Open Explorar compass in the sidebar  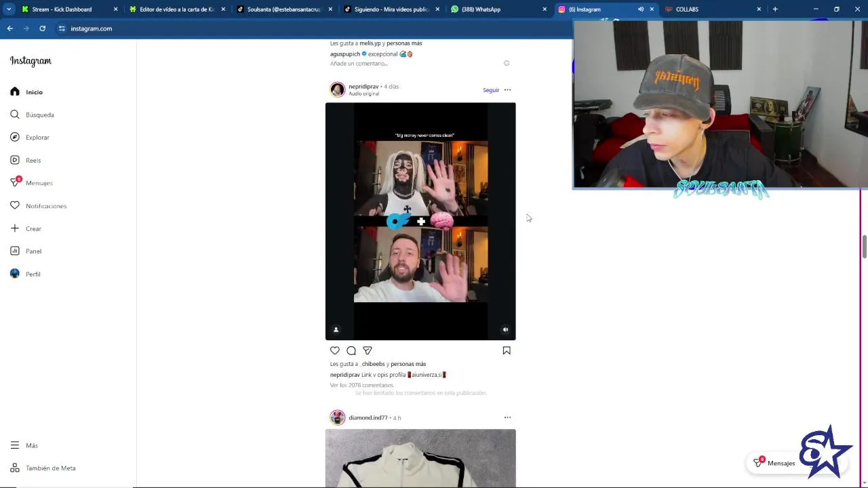[31, 138]
